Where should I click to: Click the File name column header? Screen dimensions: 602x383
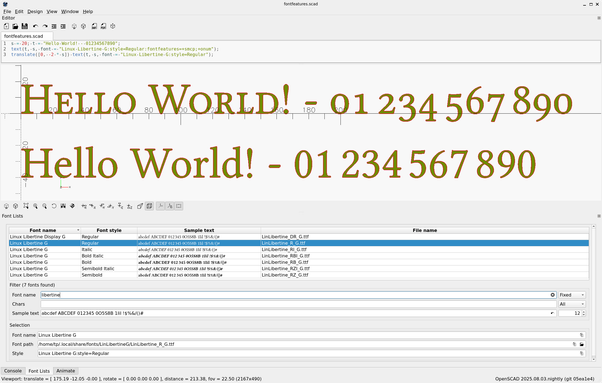pos(425,230)
